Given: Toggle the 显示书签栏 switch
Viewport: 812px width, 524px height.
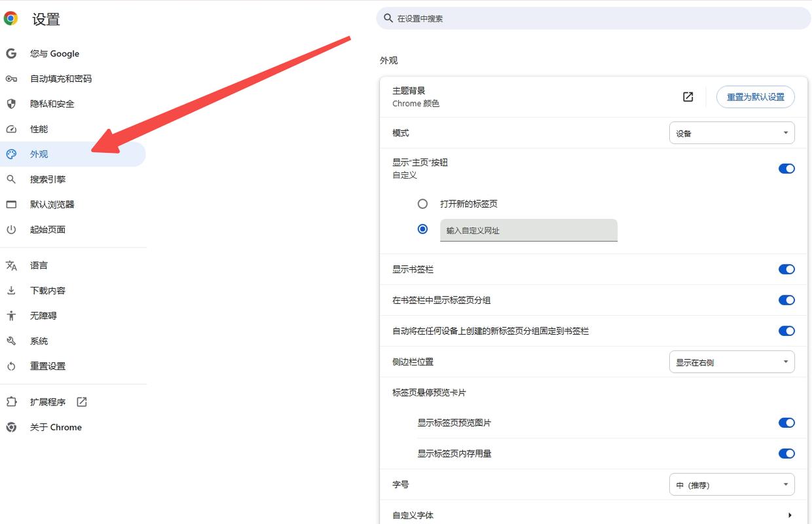Looking at the screenshot, I should point(786,269).
